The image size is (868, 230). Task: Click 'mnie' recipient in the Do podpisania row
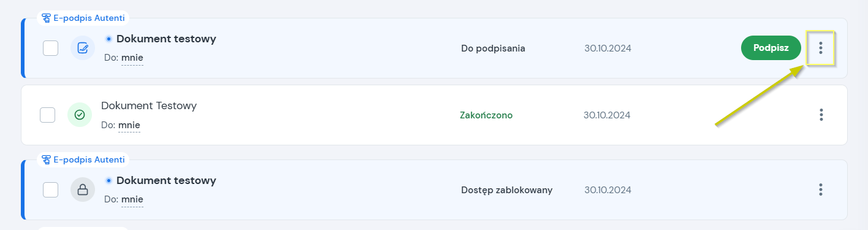(132, 58)
